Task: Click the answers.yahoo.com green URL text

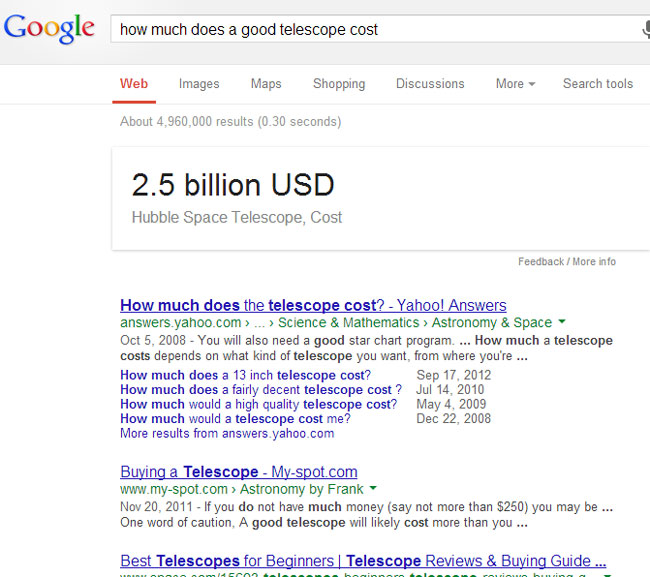Action: click(x=181, y=322)
